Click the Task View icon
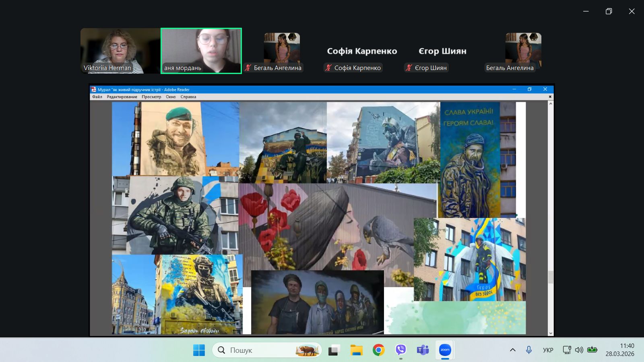Screen dimensions: 644x362 tap(334, 350)
